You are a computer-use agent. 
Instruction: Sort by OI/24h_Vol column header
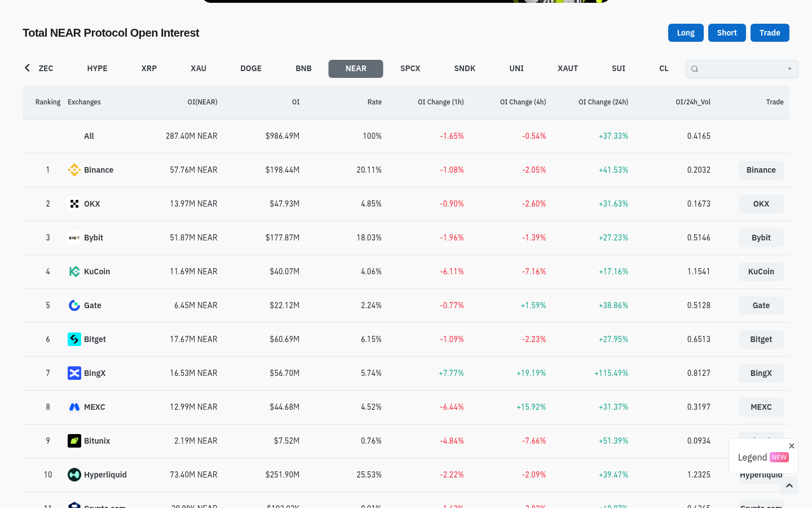pos(693,102)
